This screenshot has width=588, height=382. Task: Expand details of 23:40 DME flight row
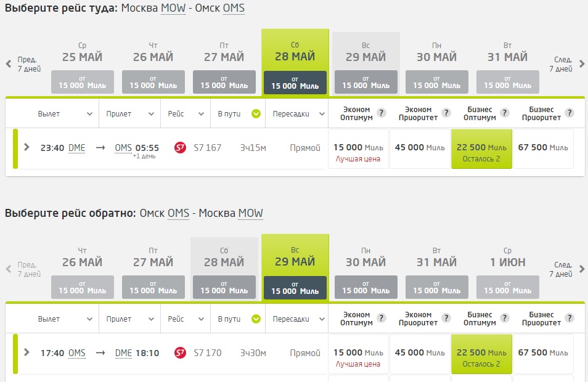[27, 147]
